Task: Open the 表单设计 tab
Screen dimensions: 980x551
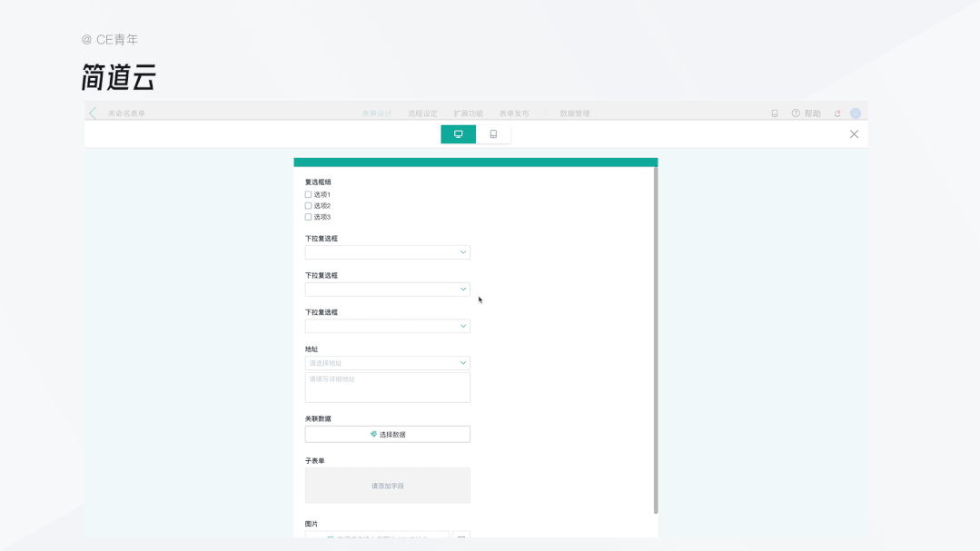Action: pos(377,113)
